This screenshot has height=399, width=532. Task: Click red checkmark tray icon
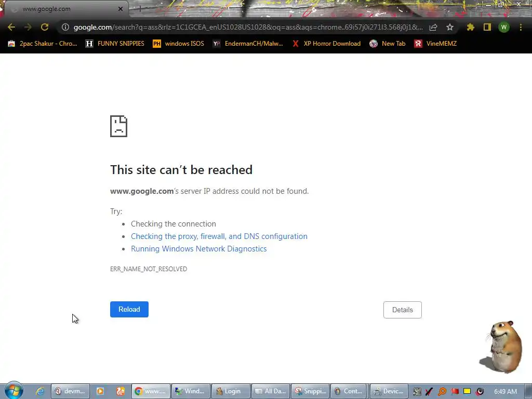tap(429, 392)
